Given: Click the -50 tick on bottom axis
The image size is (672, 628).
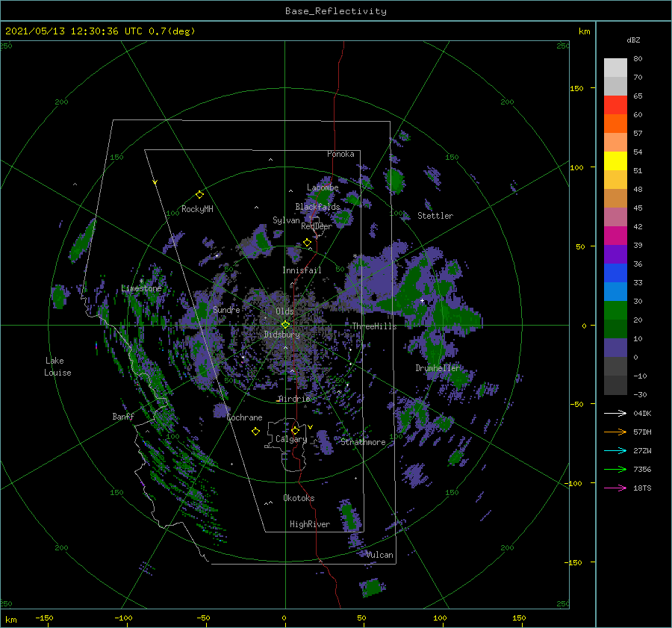Looking at the screenshot, I should 202,618.
